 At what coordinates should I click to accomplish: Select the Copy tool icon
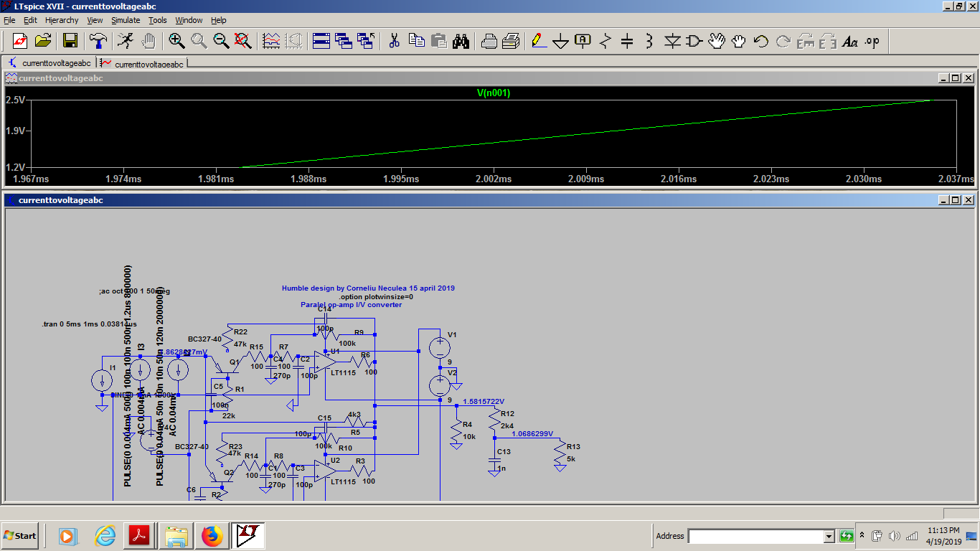coord(416,41)
